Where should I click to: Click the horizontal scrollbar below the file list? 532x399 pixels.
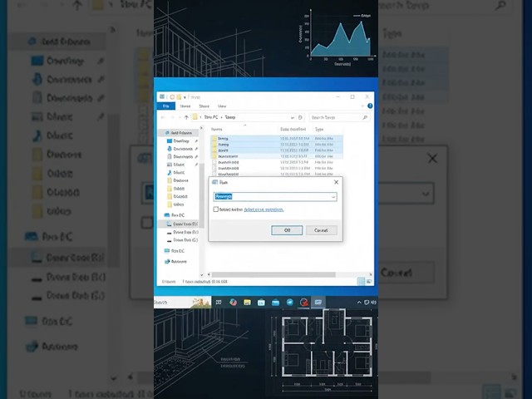pyautogui.click(x=273, y=274)
